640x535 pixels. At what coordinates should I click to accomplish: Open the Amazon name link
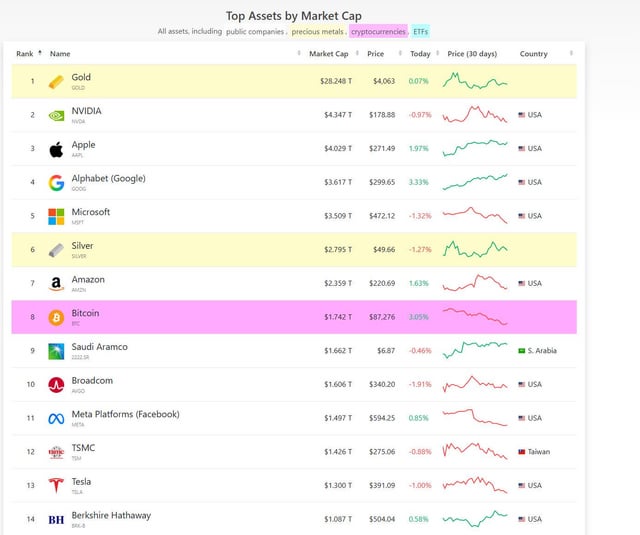(x=88, y=280)
